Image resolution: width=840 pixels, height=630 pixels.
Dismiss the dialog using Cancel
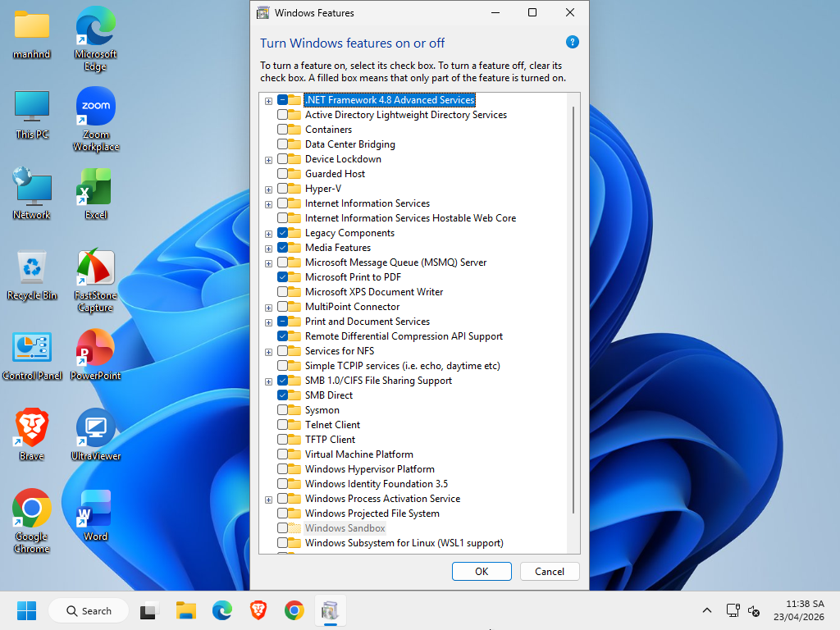549,571
